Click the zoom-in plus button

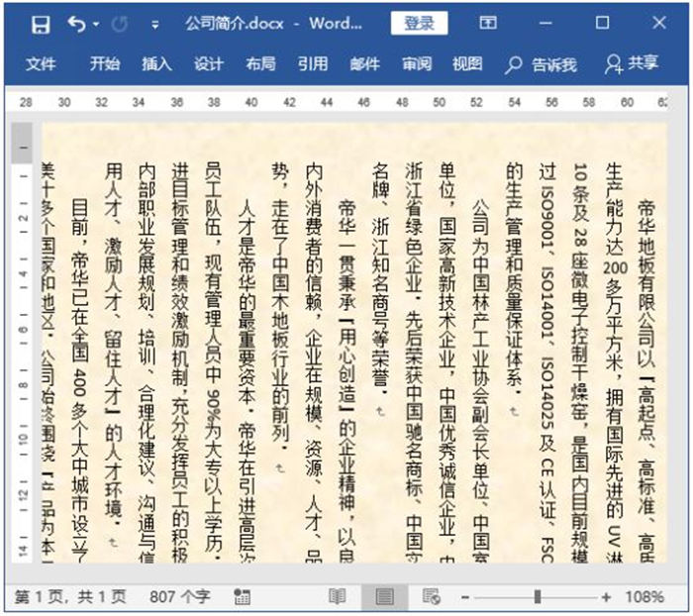coord(605,596)
